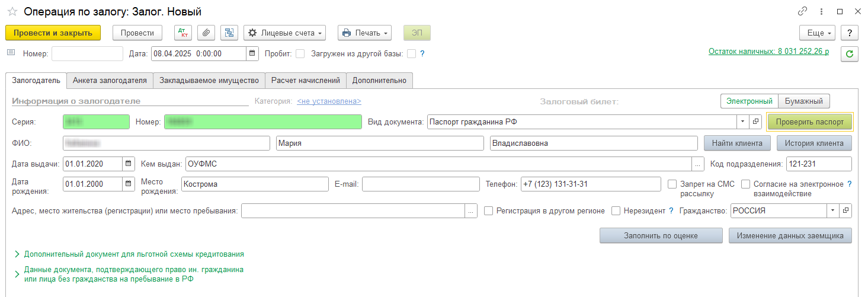Click Провести button

tap(137, 33)
